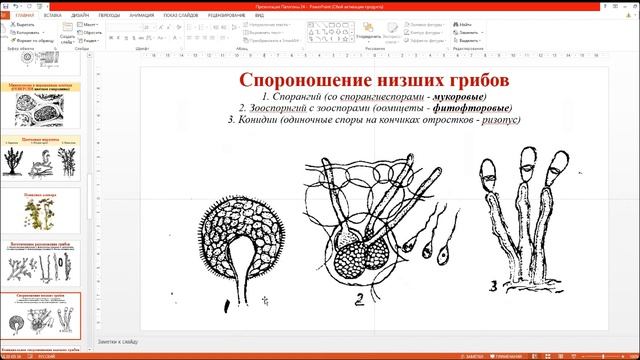Click the Find (Найти) button
Screen dimensions: 640x360
[462, 24]
